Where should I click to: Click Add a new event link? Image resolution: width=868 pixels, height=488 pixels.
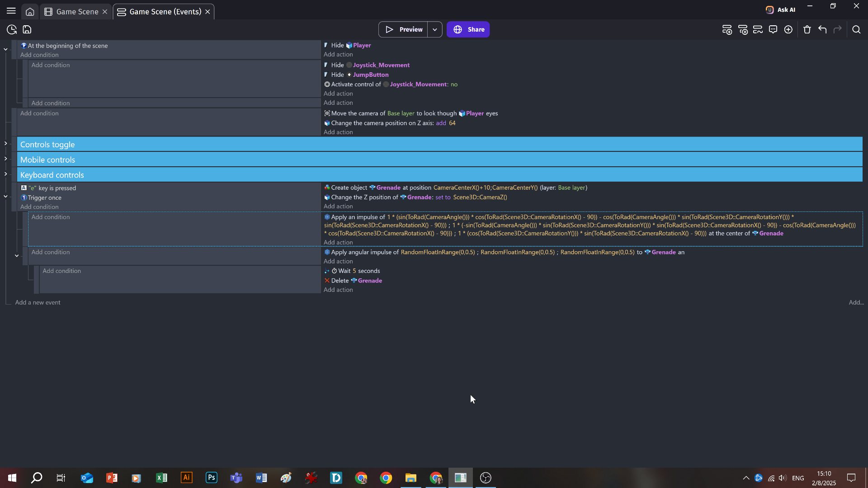pos(38,303)
